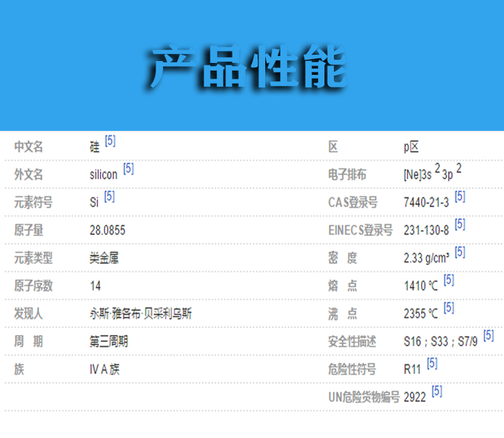Click the electron configuration [Ne]3s2 3p2
Screen dimensions: 504x438
[x=432, y=174]
